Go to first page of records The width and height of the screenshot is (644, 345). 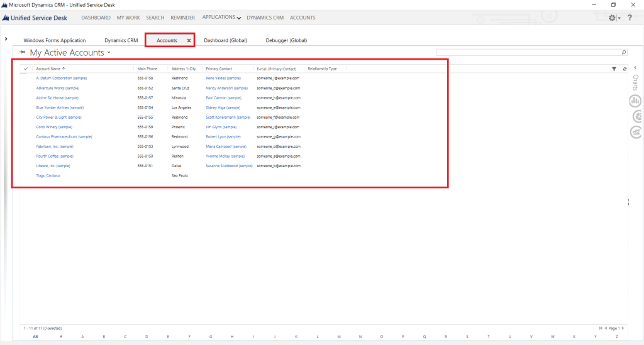(x=601, y=328)
